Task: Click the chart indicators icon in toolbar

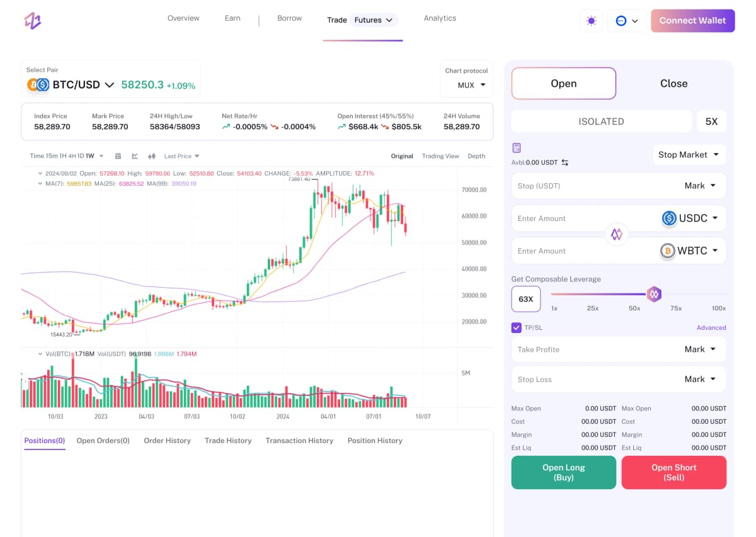Action: pyautogui.click(x=135, y=156)
